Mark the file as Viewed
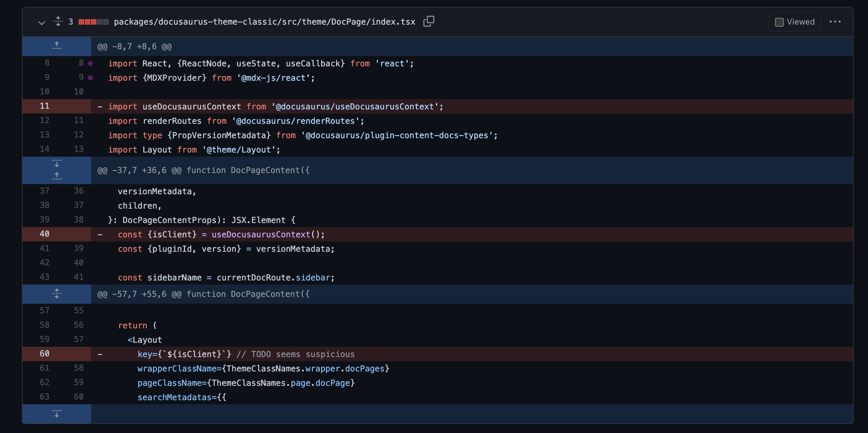 click(779, 22)
